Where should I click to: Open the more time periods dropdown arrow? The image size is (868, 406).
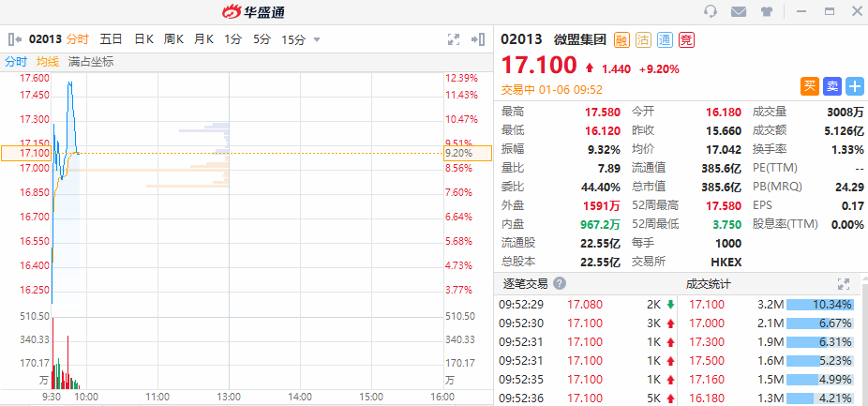pyautogui.click(x=317, y=39)
